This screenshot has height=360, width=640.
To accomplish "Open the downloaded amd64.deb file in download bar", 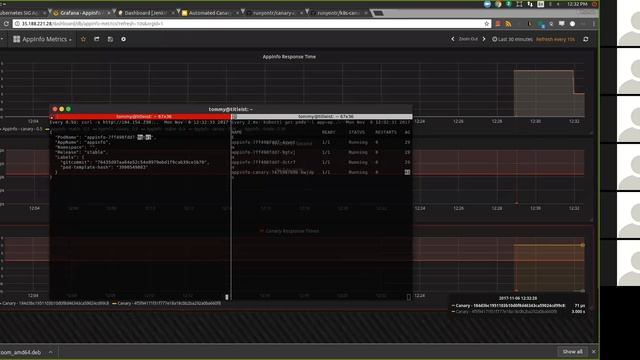I will tap(20, 352).
